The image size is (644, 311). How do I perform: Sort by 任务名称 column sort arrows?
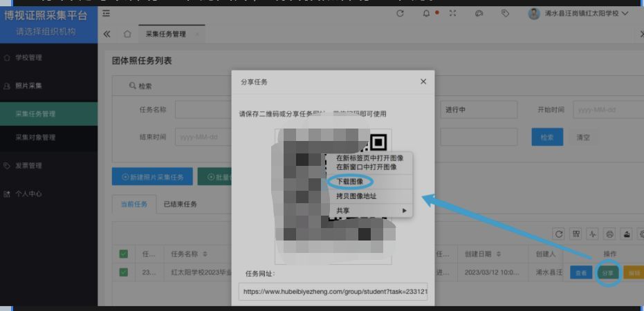pyautogui.click(x=205, y=254)
